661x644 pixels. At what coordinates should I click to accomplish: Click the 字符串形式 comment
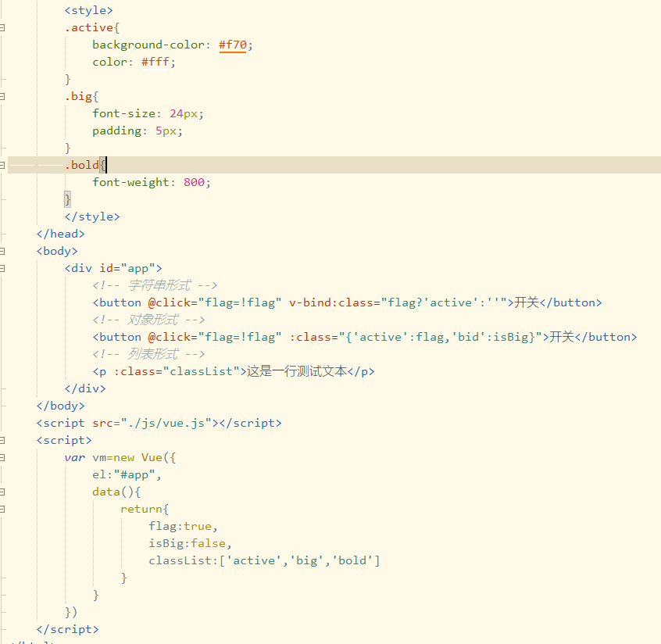[x=155, y=285]
